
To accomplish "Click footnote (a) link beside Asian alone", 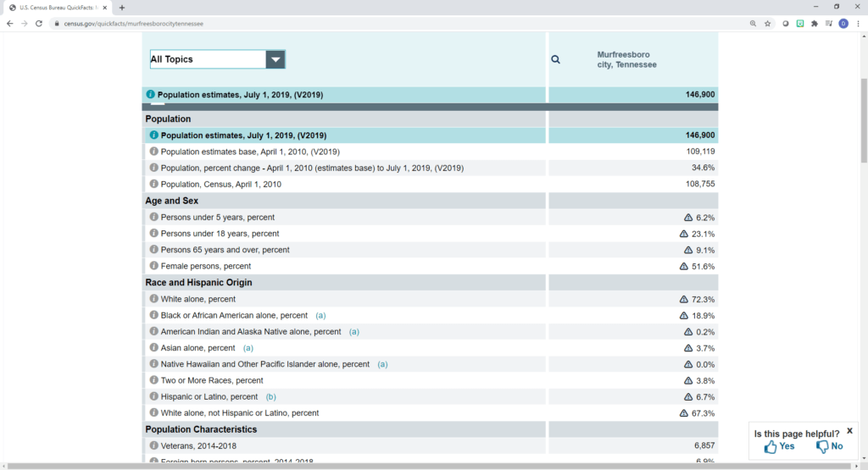I will [x=248, y=348].
